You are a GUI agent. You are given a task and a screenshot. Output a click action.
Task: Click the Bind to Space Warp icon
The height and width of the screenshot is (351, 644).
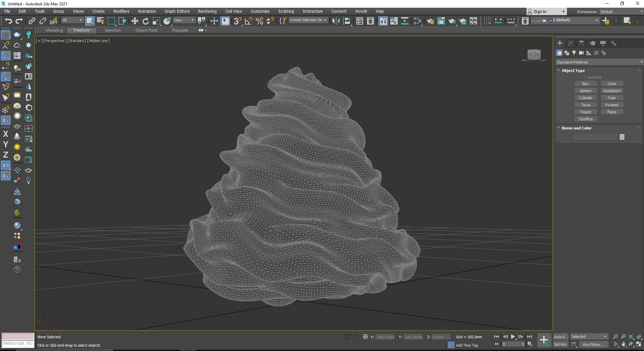[x=53, y=21]
